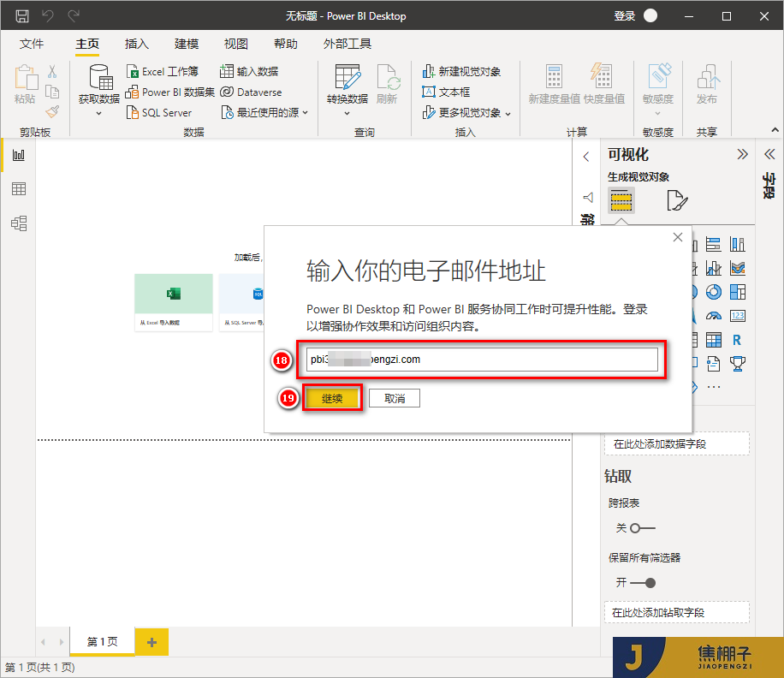The image size is (784, 678).
Task: Choose the gauge visual
Action: point(714,316)
